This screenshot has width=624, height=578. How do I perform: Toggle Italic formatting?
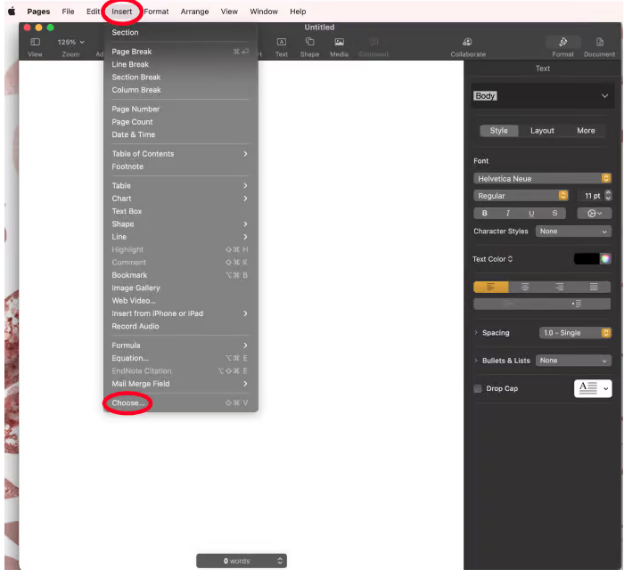[x=508, y=213]
